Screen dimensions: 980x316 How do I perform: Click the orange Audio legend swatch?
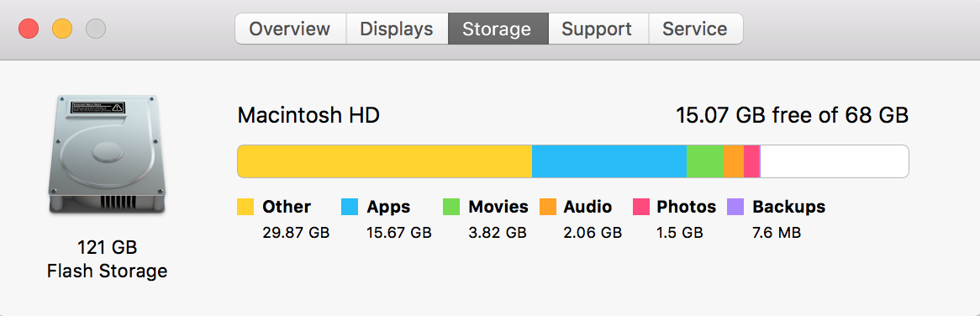tap(547, 207)
